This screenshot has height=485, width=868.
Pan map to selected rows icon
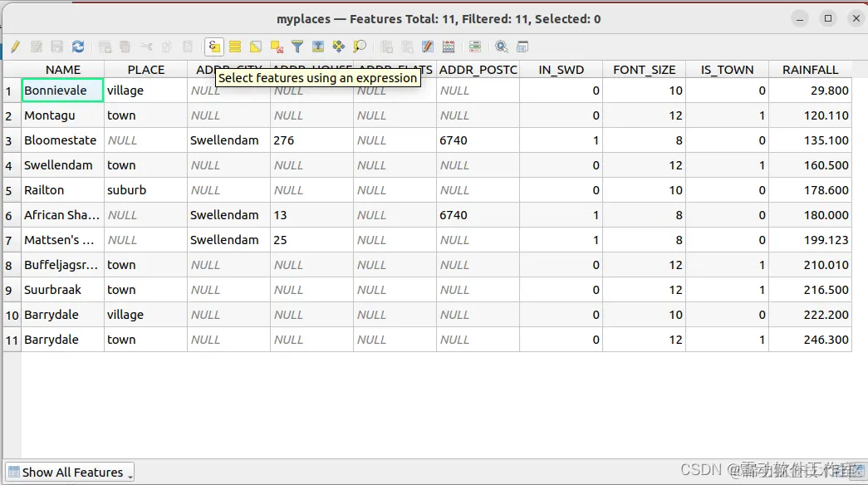tap(339, 47)
